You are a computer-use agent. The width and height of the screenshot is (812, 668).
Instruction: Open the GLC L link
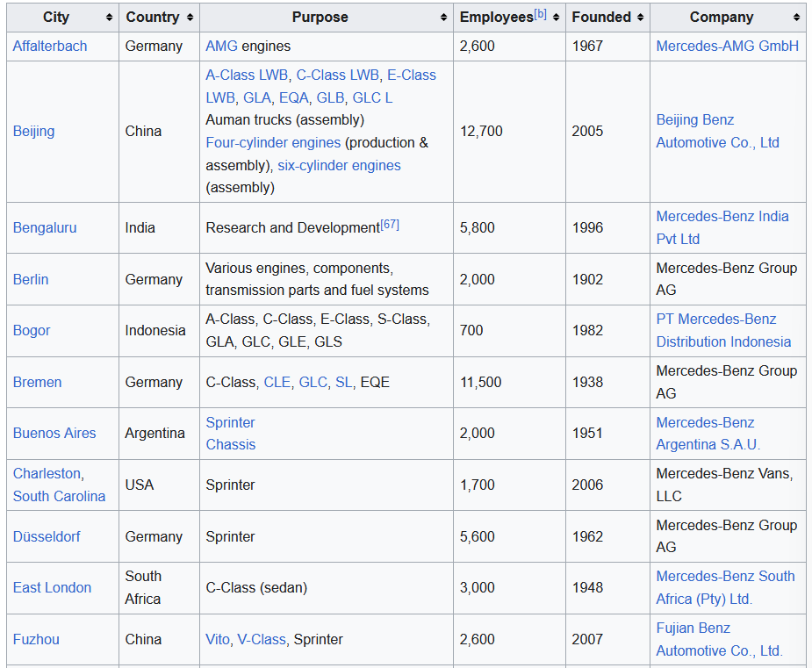click(372, 97)
